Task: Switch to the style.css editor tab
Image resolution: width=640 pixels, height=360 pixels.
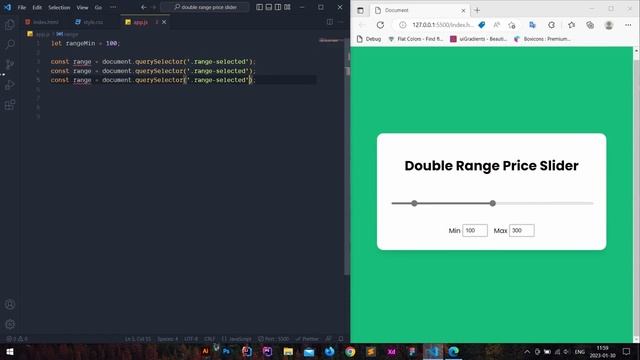Action: 89,22
